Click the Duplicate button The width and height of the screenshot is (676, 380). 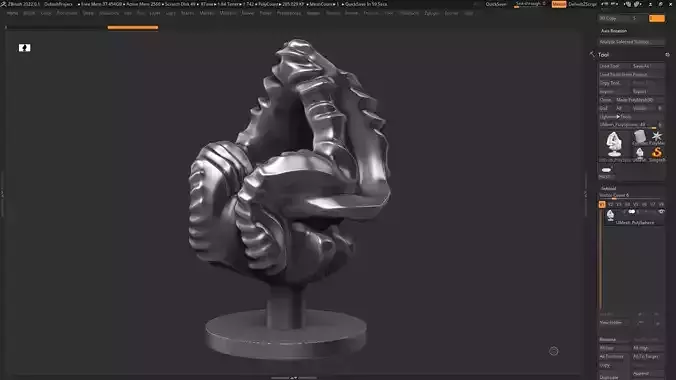tap(614, 377)
